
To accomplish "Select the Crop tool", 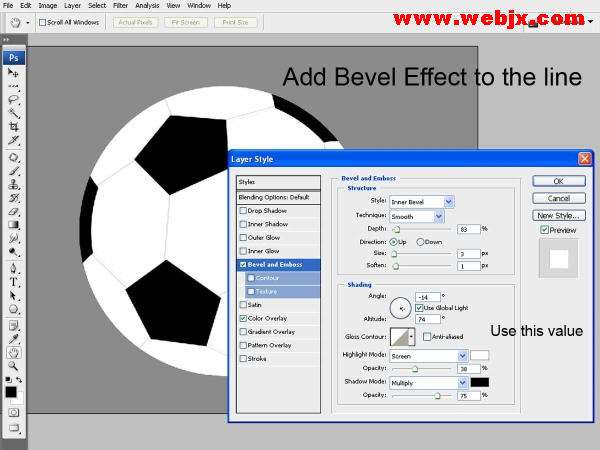I will 13,126.
